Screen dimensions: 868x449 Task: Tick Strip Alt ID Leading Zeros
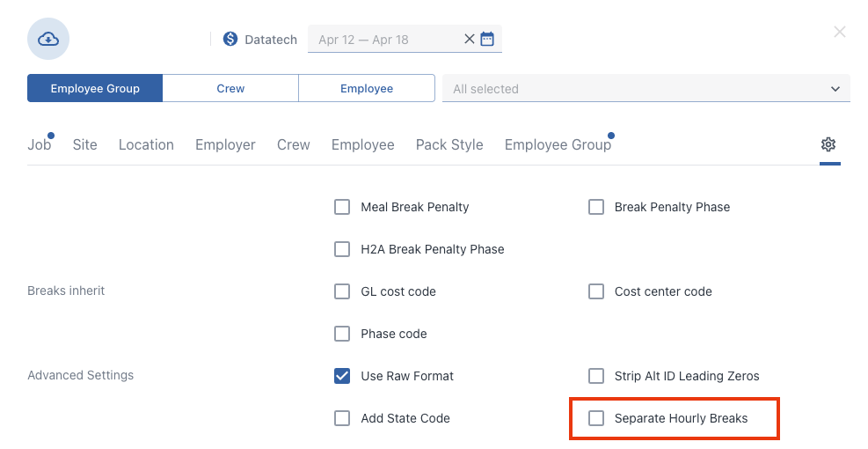(596, 376)
